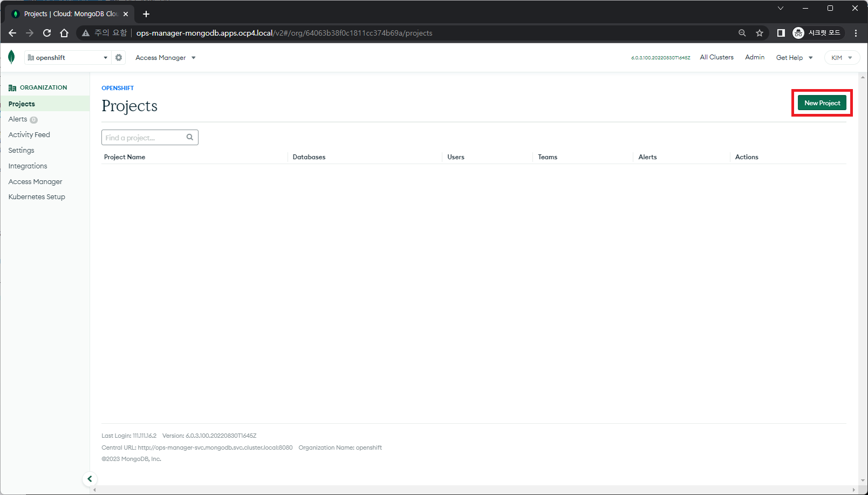The image size is (868, 495).
Task: Click the incognito profile icon
Action: click(798, 33)
